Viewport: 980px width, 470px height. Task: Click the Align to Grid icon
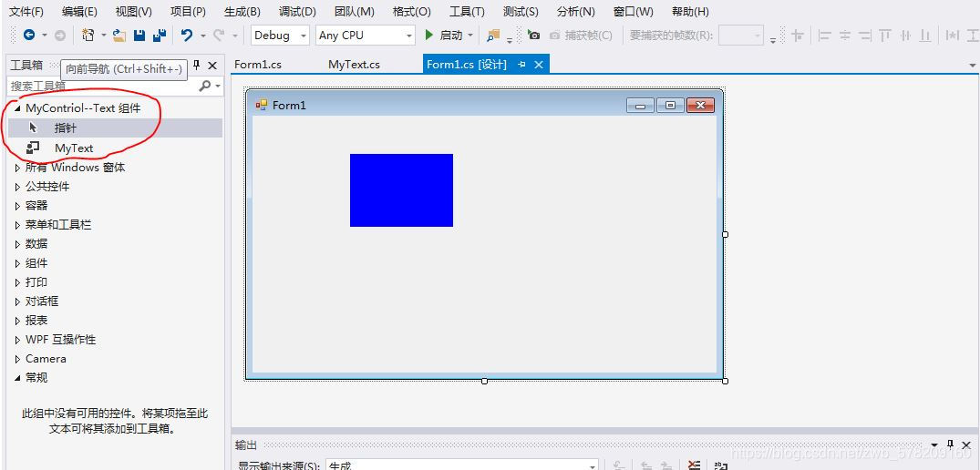(x=798, y=36)
